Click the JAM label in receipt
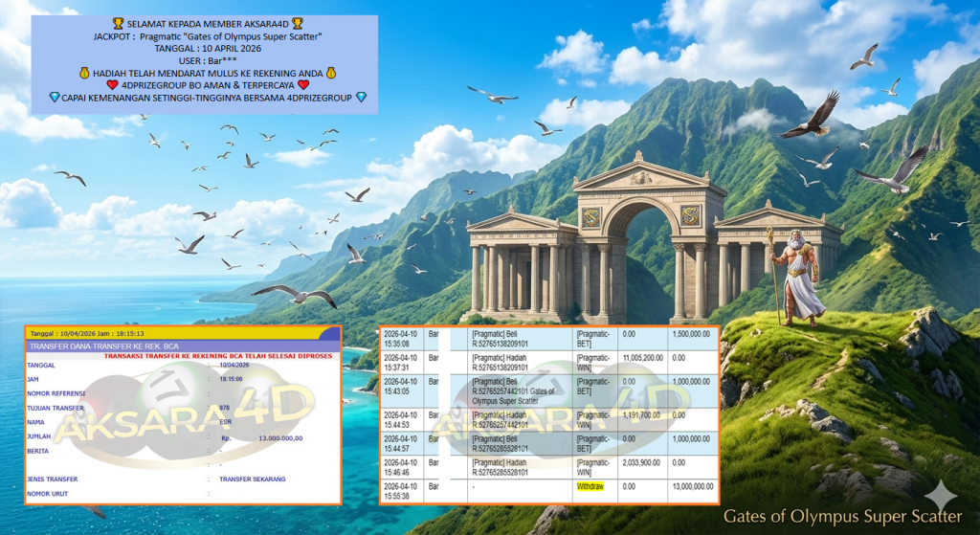Image resolution: width=980 pixels, height=535 pixels. point(33,379)
